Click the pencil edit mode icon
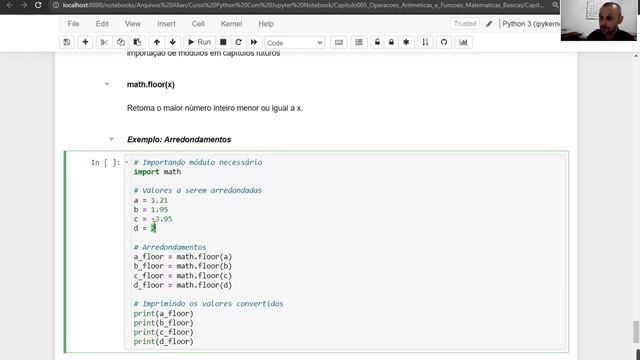Screen dimensions: 640x360 click(489, 24)
